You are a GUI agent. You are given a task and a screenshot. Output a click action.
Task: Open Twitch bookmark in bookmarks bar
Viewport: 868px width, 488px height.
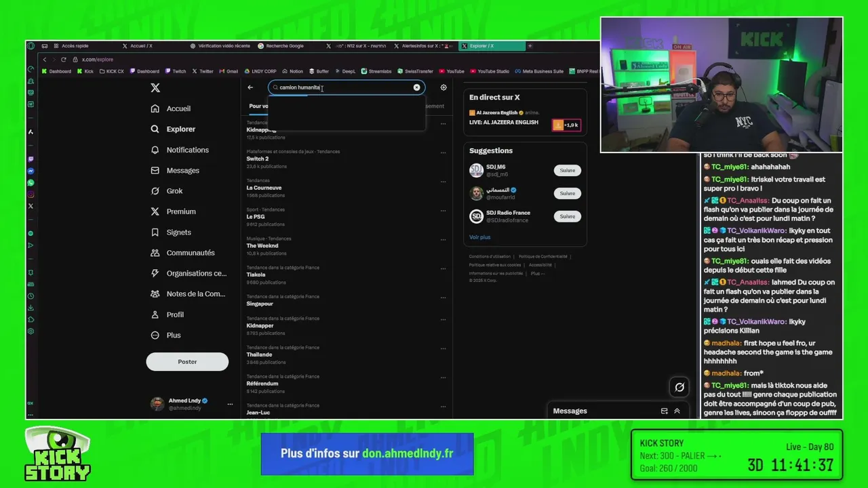pyautogui.click(x=176, y=71)
